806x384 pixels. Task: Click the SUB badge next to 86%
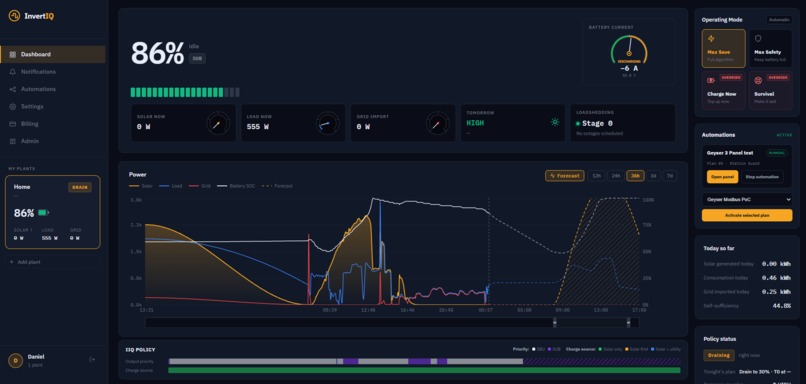point(197,59)
